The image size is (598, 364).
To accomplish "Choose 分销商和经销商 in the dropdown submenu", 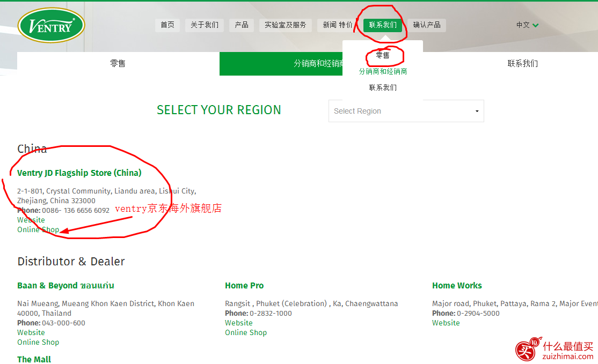I will pos(383,72).
